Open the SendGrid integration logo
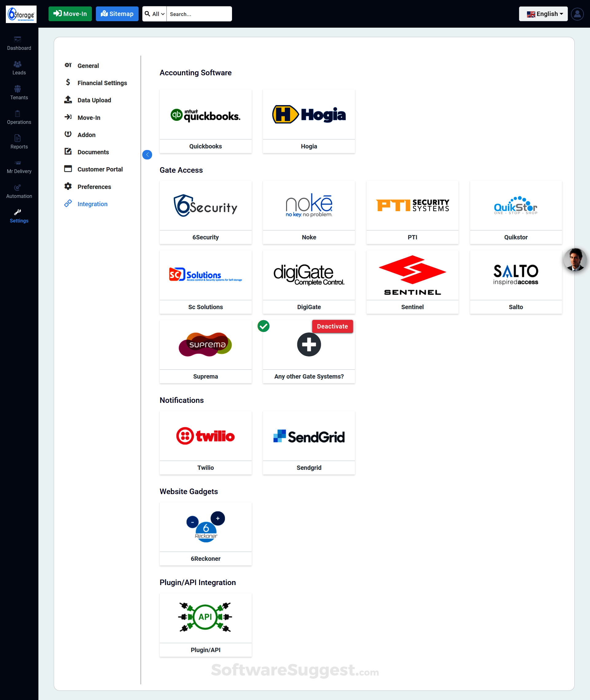This screenshot has height=700, width=590. (309, 436)
